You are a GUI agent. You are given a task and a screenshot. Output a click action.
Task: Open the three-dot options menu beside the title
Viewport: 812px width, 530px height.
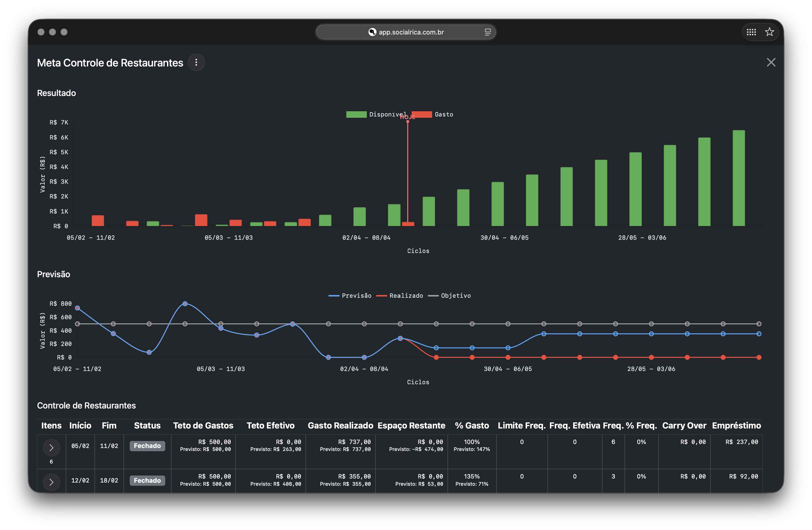coord(196,62)
